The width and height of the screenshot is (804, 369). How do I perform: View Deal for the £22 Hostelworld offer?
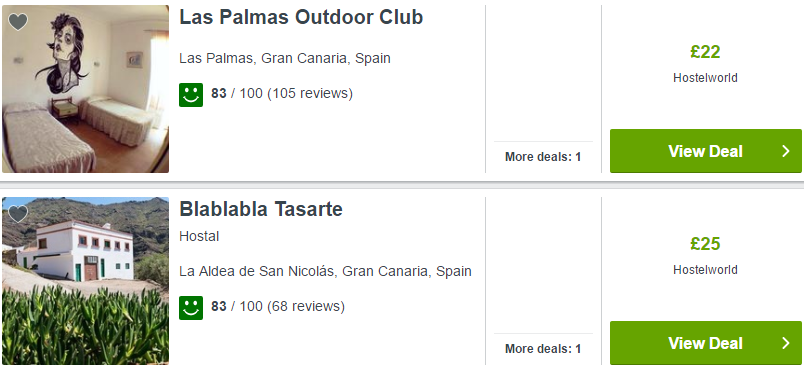tap(706, 151)
